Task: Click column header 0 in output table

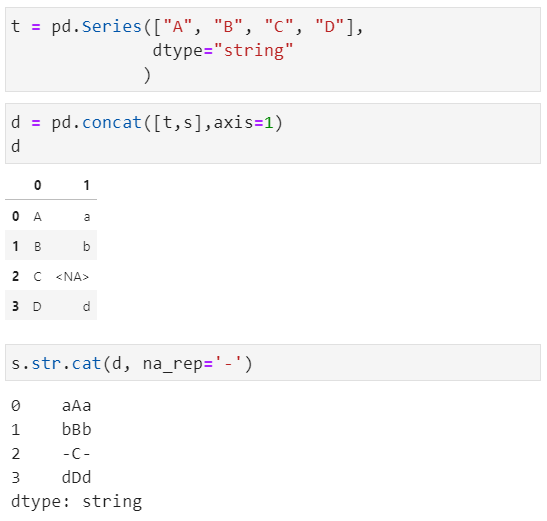Action: pyautogui.click(x=38, y=185)
